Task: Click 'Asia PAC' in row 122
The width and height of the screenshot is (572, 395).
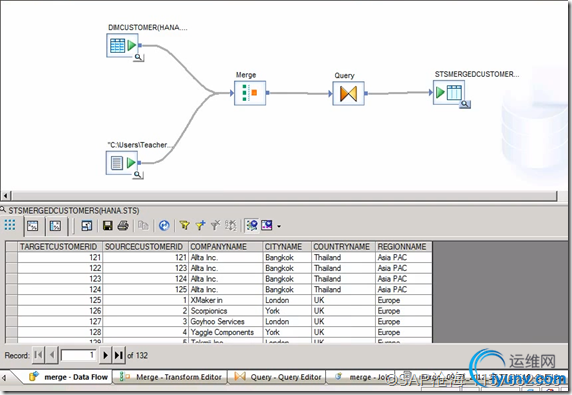Action: click(404, 268)
